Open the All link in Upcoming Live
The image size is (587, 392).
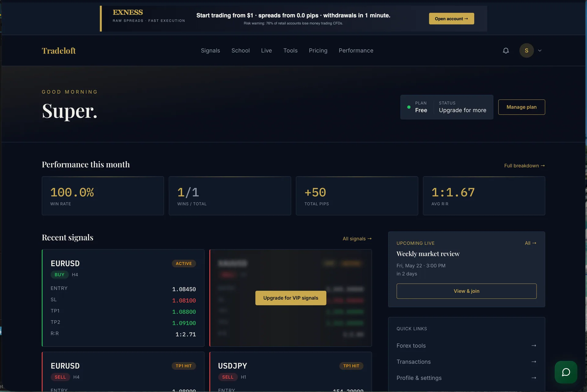530,243
